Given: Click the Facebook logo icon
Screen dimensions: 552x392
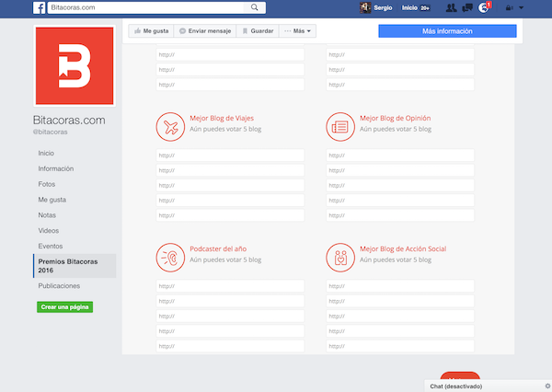Looking at the screenshot, I should [40, 7].
